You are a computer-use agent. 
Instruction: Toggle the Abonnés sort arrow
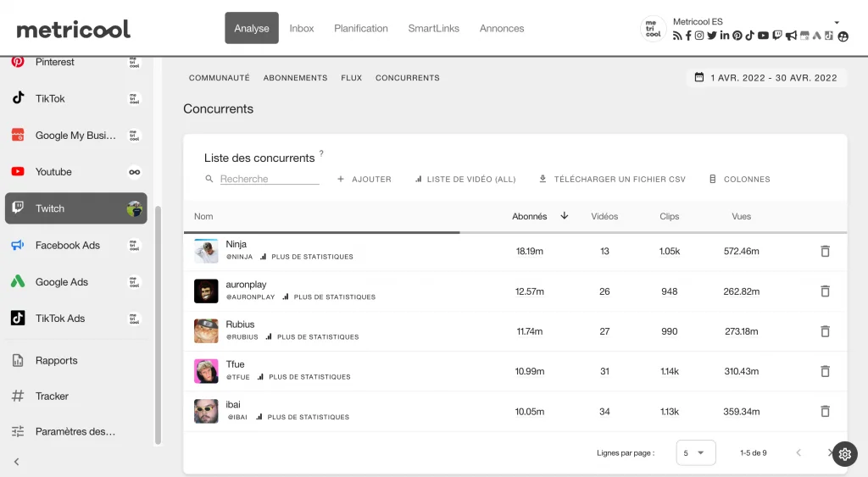(564, 216)
